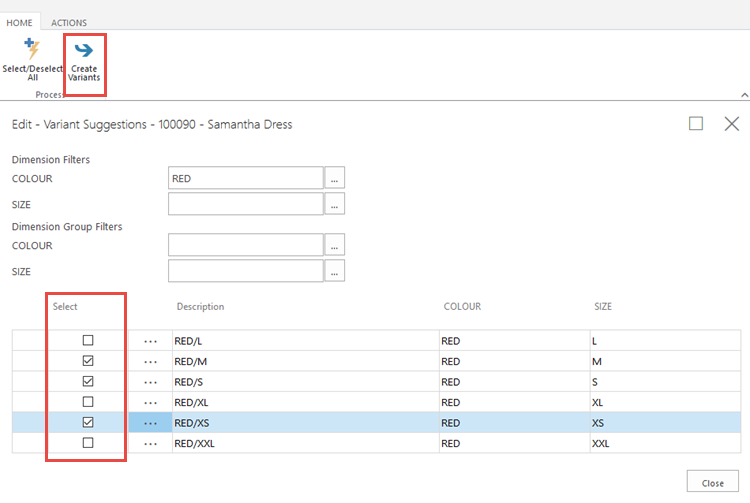Open row options for RED/L
Viewport: 750px width, 503px height.
click(151, 341)
